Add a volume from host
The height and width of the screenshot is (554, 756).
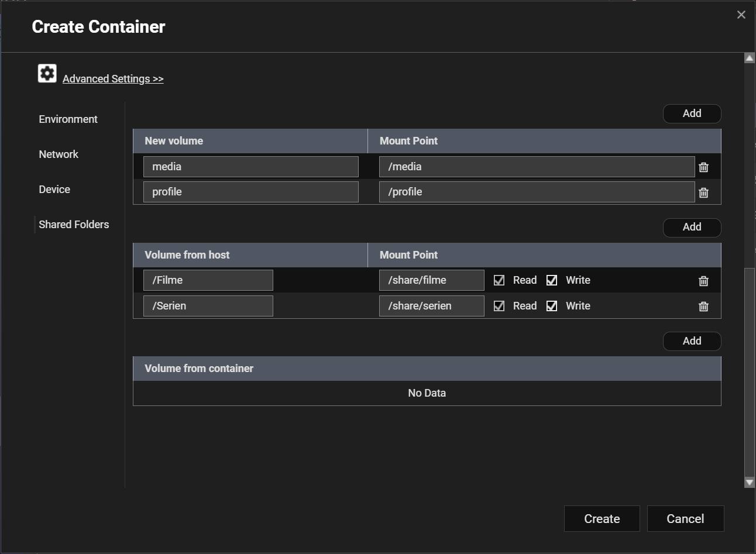click(x=692, y=227)
